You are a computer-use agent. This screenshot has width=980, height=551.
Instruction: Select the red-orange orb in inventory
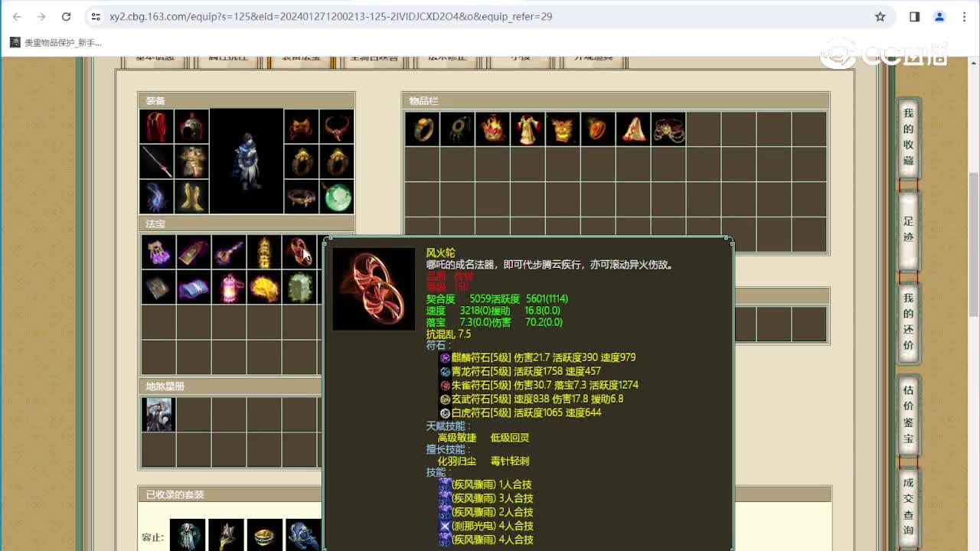click(x=598, y=129)
